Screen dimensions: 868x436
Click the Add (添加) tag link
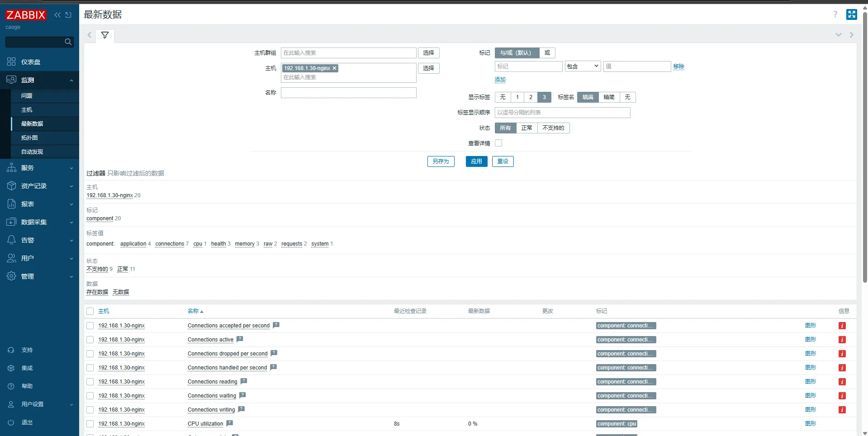point(500,80)
